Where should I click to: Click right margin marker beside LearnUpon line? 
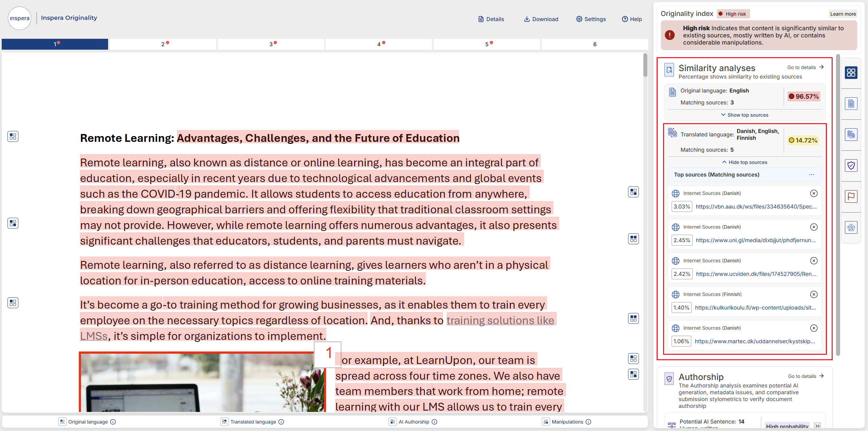633,359
